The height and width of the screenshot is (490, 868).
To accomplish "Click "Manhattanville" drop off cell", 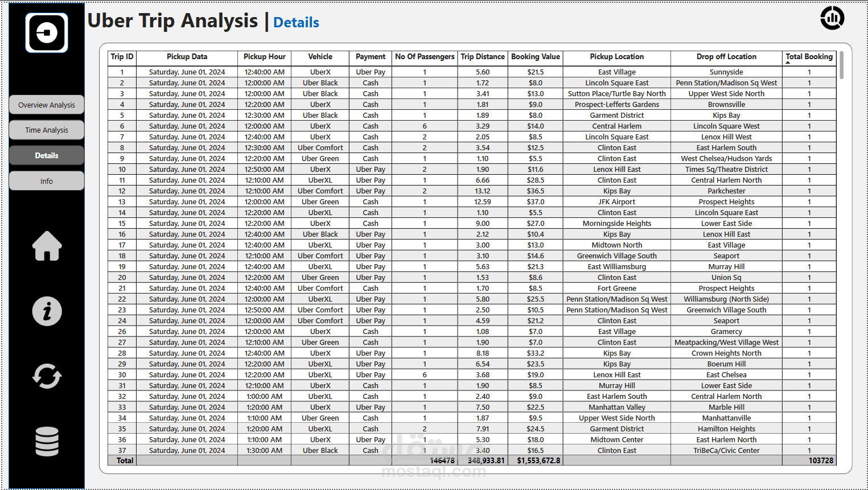I will [x=726, y=418].
